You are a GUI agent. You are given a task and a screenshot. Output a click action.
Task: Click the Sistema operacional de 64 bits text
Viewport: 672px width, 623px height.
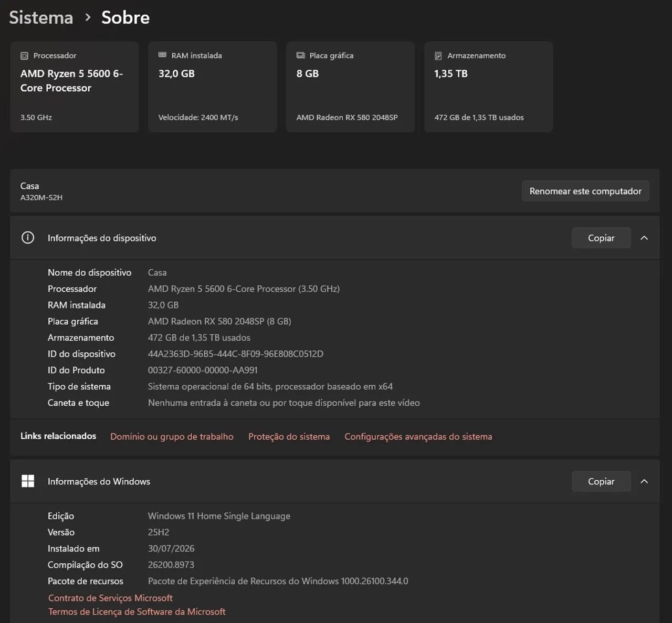270,386
